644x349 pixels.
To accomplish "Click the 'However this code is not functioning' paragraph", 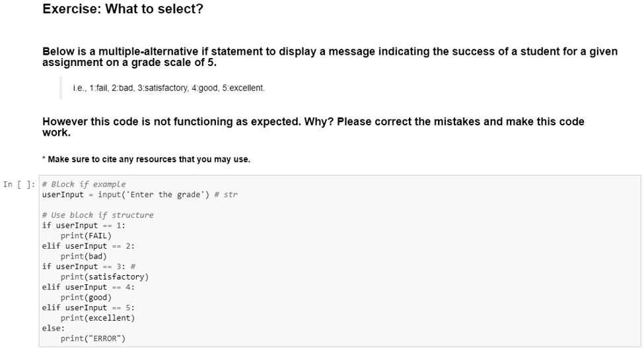I will [313, 127].
